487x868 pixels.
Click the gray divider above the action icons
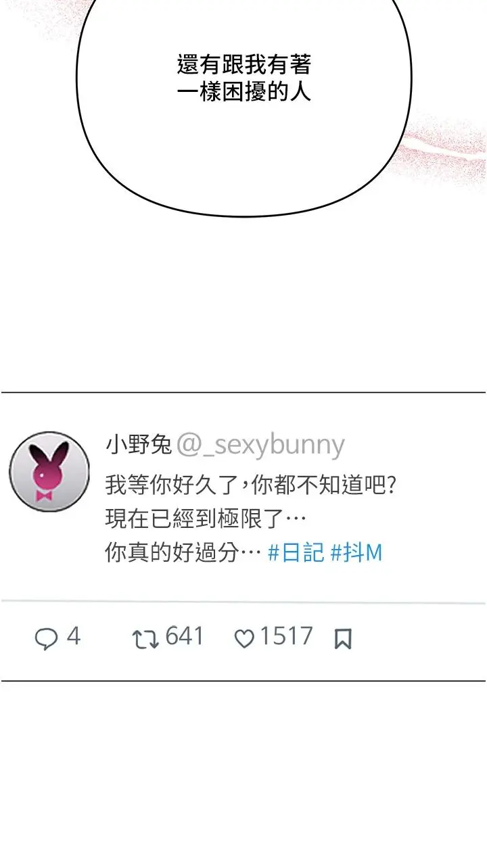(x=243, y=601)
